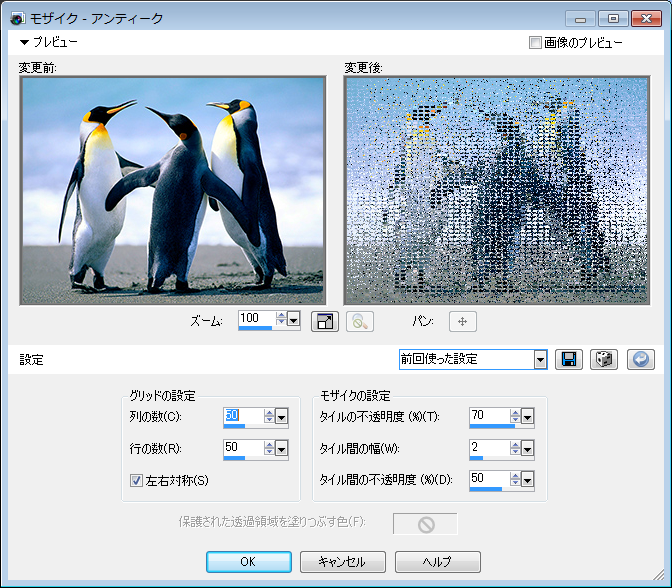Click the タイル間の不透明度 (%)(D) spinner arrows

[515, 479]
